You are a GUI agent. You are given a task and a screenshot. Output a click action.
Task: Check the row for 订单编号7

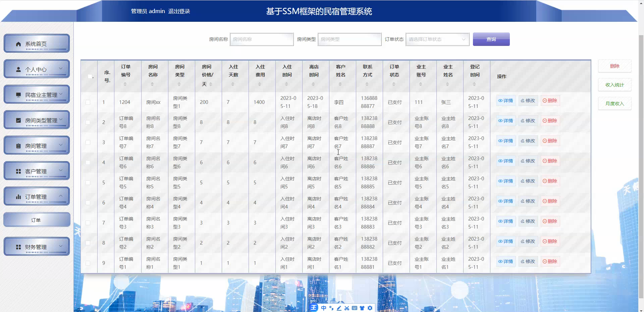tap(88, 142)
